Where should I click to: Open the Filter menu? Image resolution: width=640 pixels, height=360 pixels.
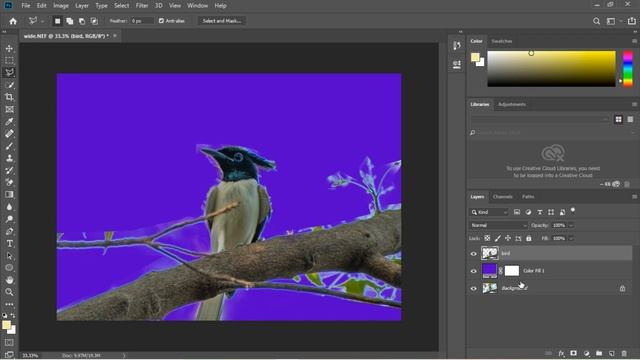(142, 6)
